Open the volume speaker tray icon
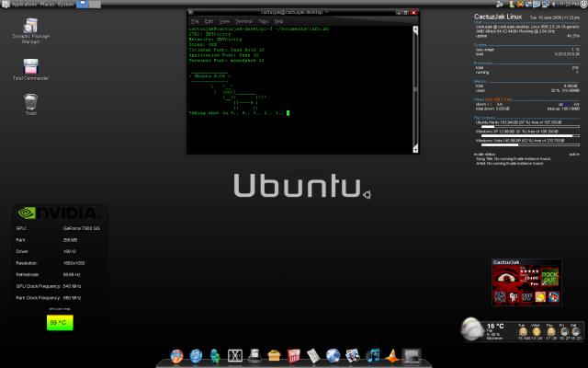588x368 pixels. (x=554, y=4)
